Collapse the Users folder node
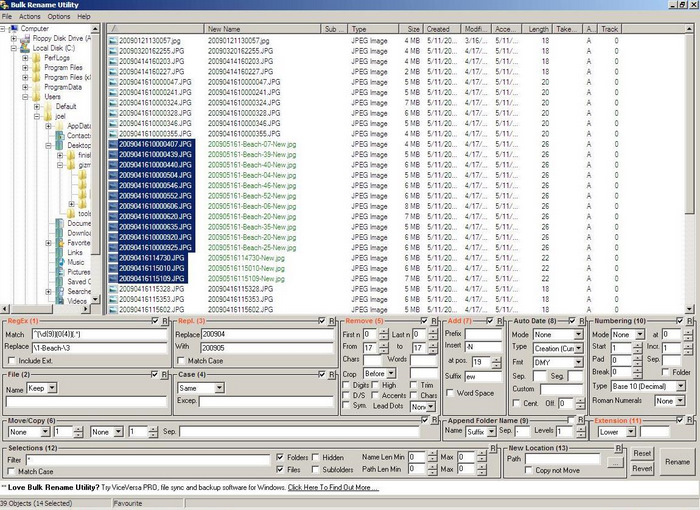The height and width of the screenshot is (510, 700). click(x=25, y=96)
